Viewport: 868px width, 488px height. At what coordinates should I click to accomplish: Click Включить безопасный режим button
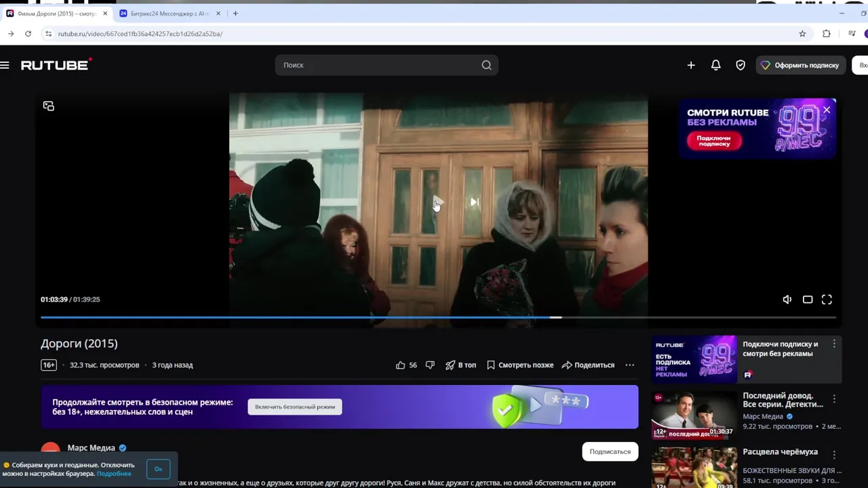(x=295, y=407)
